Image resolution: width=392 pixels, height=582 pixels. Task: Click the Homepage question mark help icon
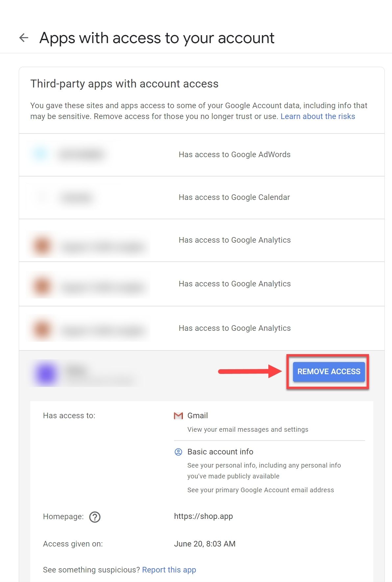95,517
